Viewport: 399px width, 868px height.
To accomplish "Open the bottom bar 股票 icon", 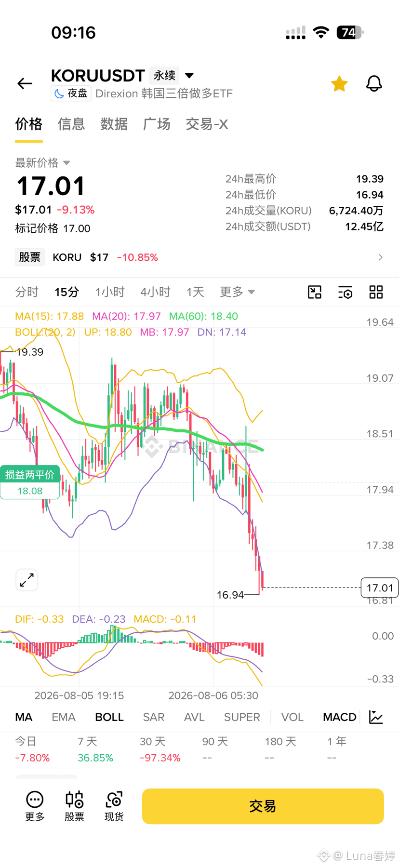I will click(74, 806).
